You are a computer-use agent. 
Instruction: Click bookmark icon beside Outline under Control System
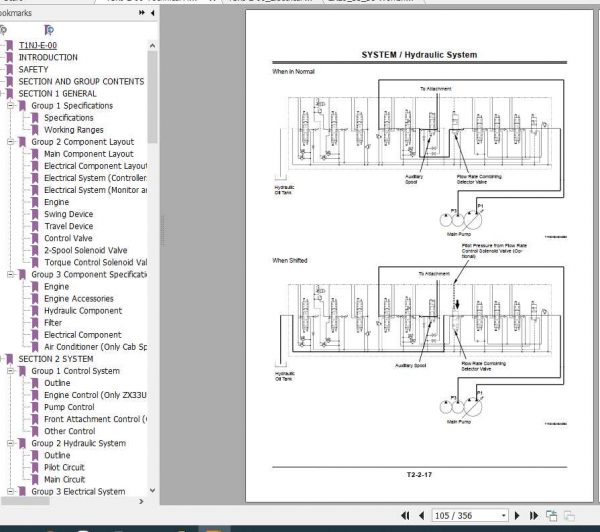[35, 383]
